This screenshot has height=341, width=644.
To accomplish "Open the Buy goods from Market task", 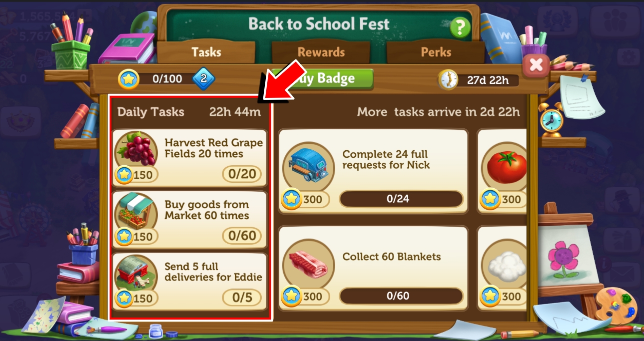I will [189, 220].
